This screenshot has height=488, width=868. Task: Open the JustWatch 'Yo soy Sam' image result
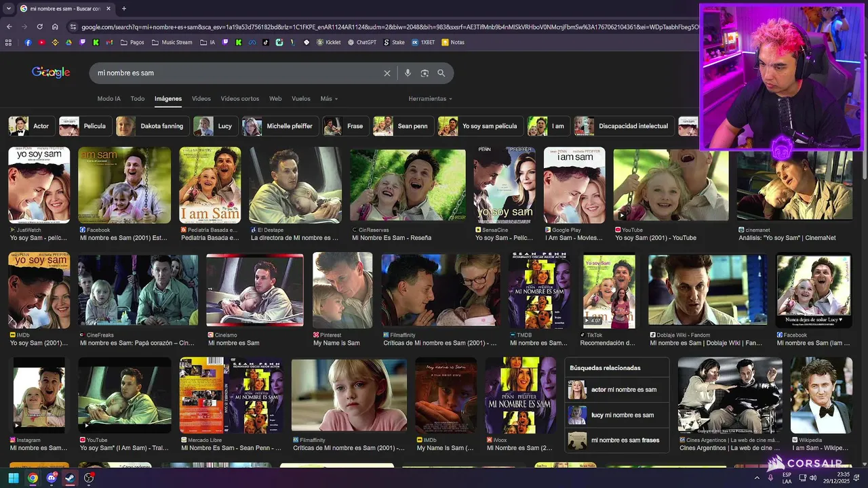[x=39, y=185]
